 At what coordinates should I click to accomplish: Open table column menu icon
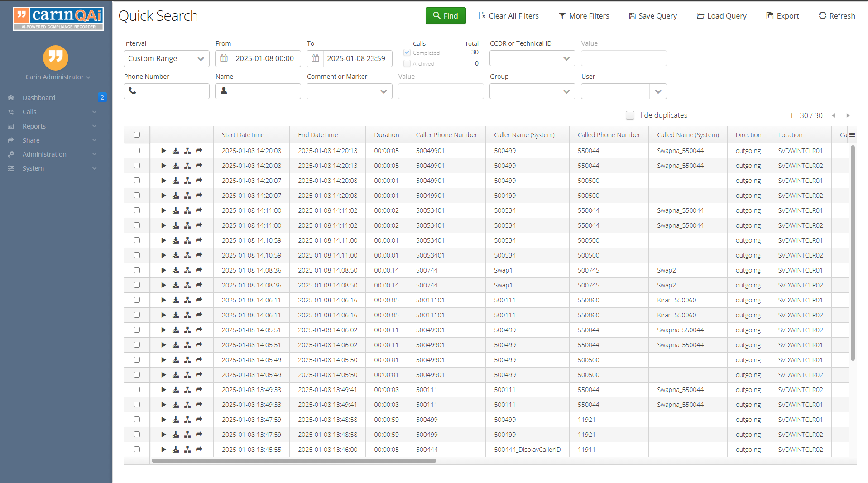pyautogui.click(x=852, y=135)
